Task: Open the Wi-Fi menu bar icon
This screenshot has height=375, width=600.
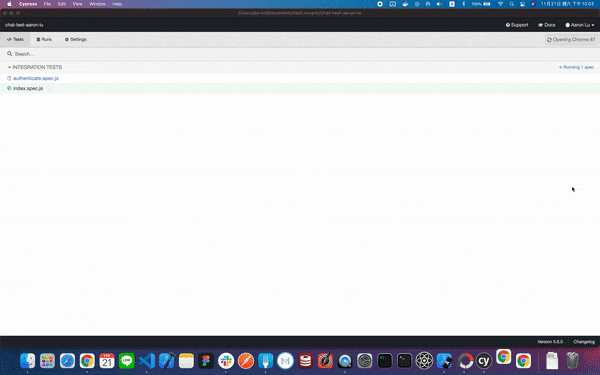Action: (500, 4)
